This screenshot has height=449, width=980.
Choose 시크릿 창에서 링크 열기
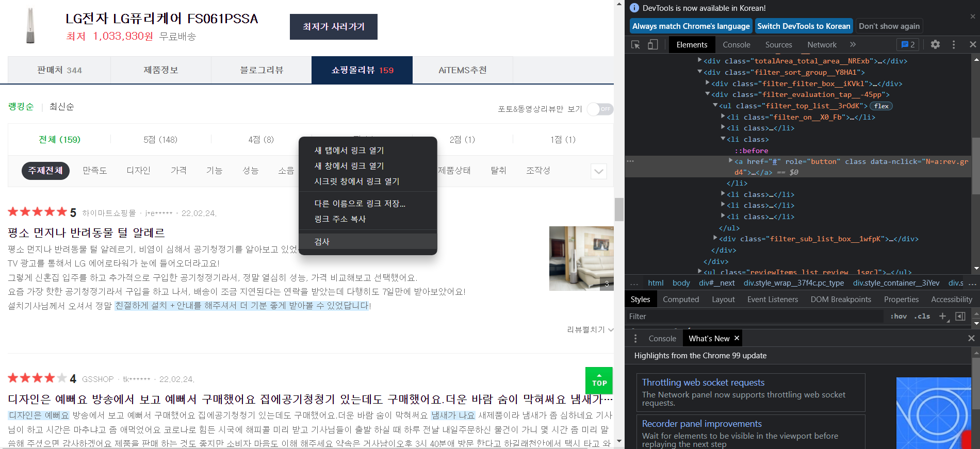pyautogui.click(x=368, y=181)
